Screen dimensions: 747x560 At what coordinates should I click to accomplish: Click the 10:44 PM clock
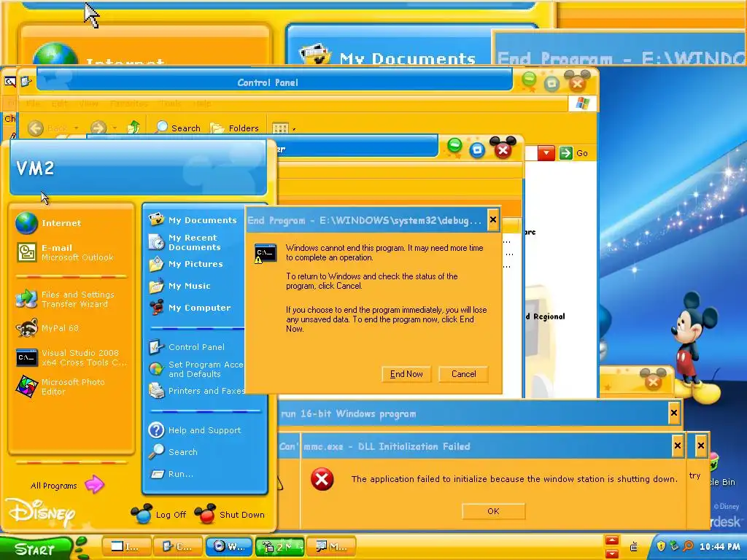[x=719, y=547]
